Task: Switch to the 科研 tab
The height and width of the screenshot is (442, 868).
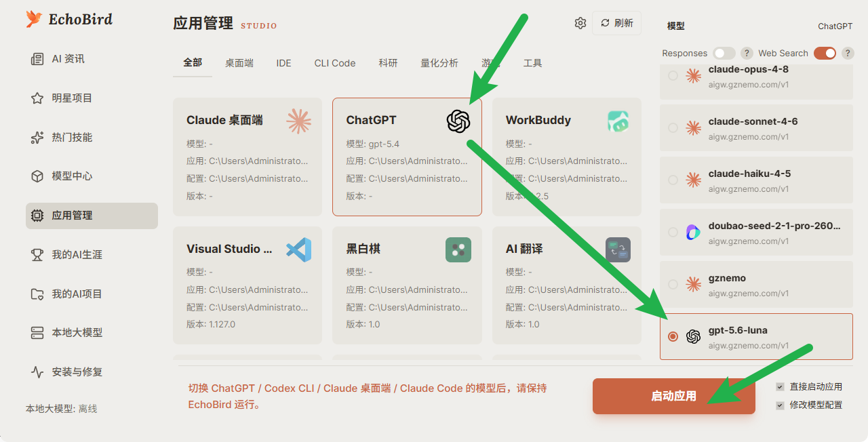Action: point(388,63)
